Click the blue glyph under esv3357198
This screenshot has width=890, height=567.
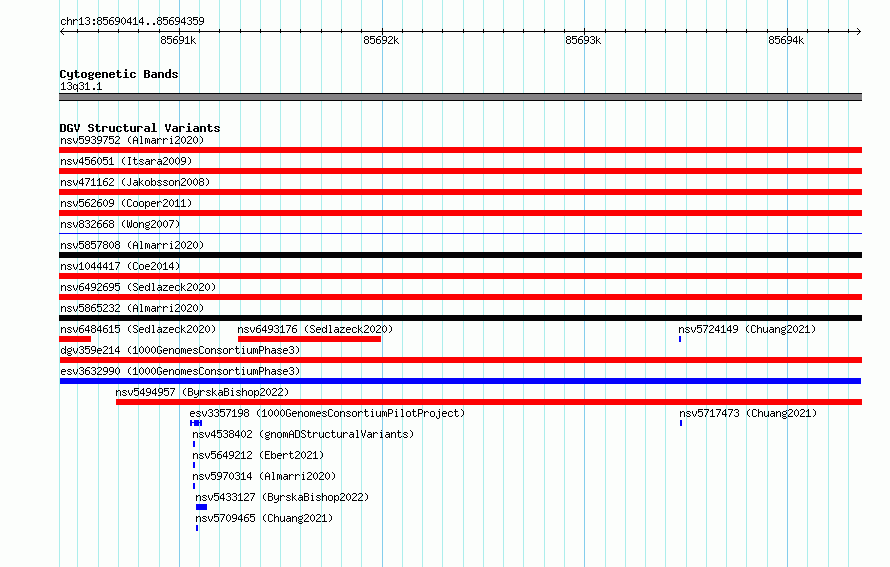click(x=196, y=423)
